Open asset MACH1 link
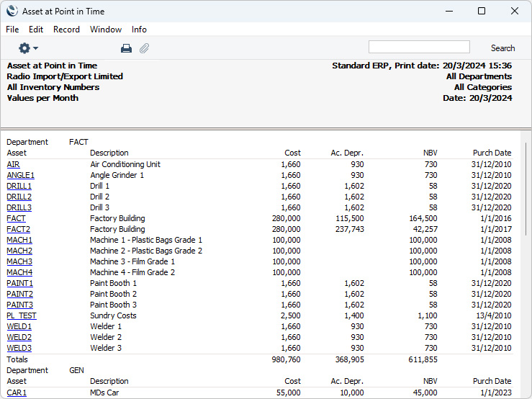The image size is (532, 399). [19, 240]
